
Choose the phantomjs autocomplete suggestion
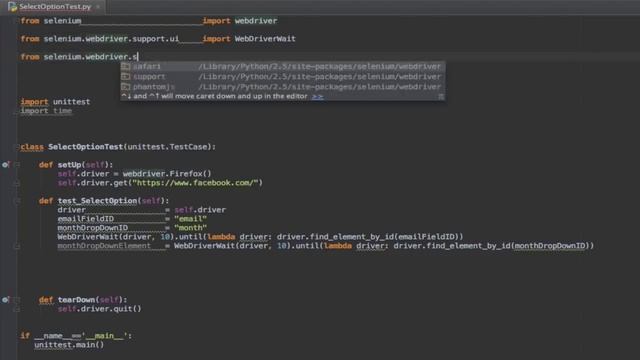[282, 87]
